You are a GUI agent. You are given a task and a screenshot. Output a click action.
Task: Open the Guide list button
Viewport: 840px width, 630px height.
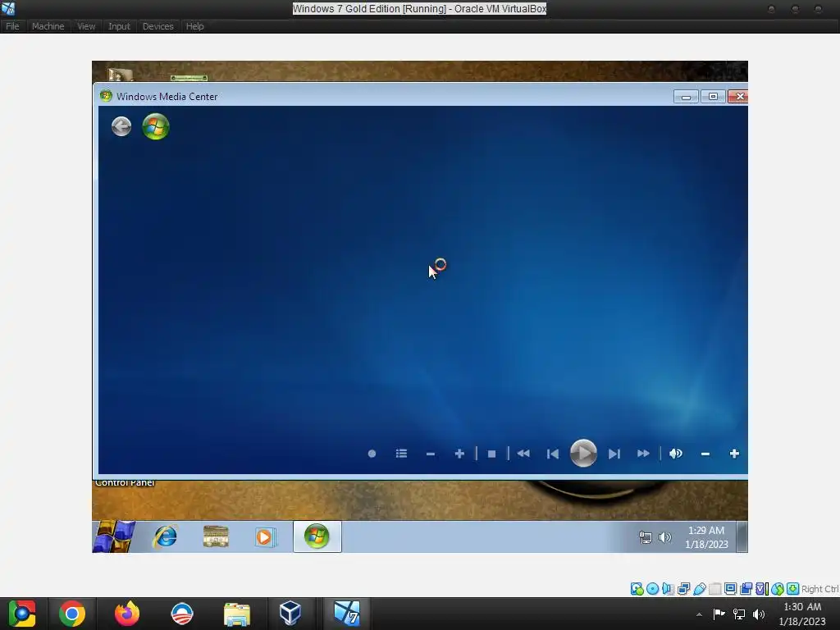point(401,454)
